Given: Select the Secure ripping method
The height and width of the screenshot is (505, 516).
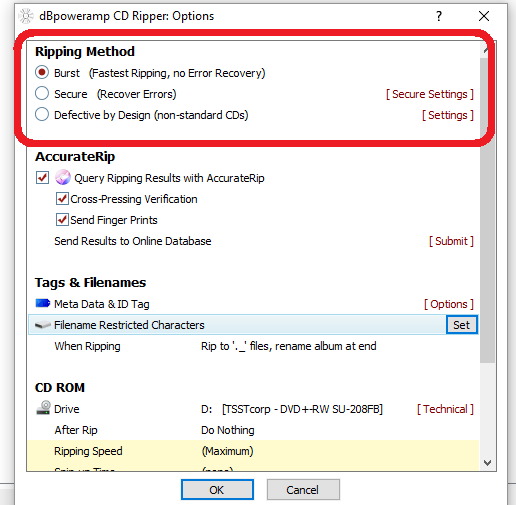Looking at the screenshot, I should tap(42, 93).
